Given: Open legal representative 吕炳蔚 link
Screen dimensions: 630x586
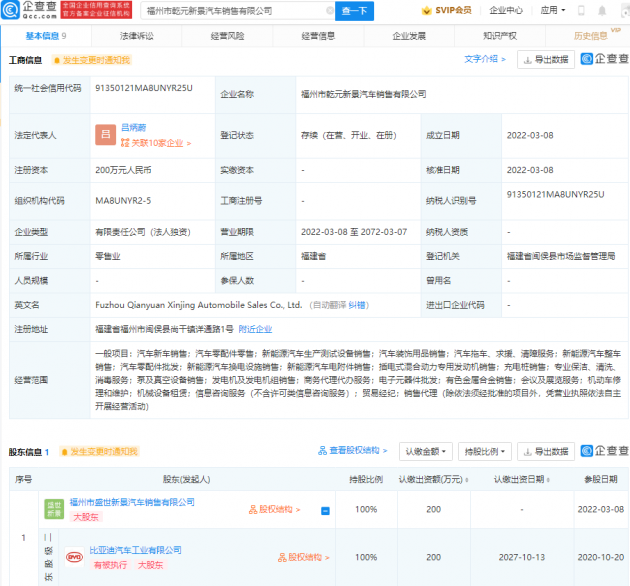Looking at the screenshot, I should click(133, 128).
